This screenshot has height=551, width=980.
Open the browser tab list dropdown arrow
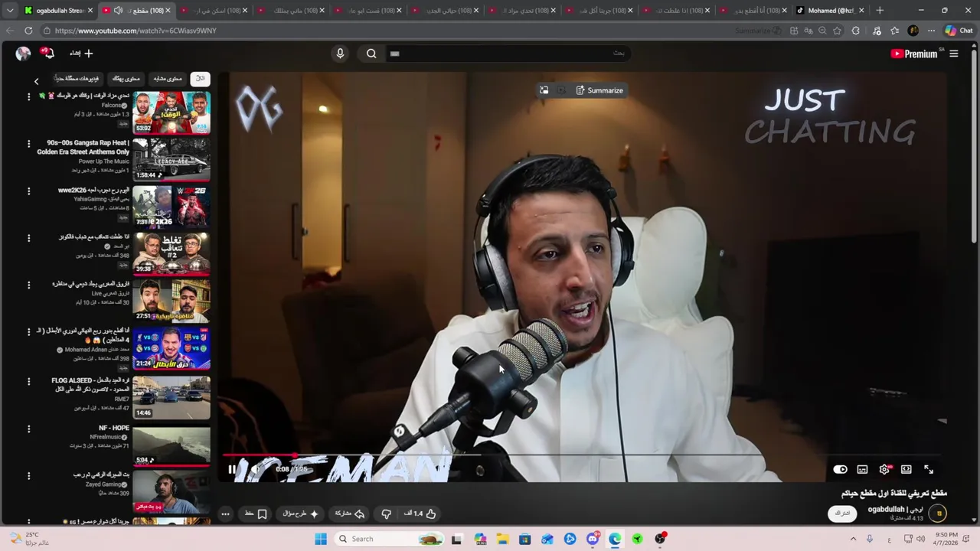click(x=9, y=10)
